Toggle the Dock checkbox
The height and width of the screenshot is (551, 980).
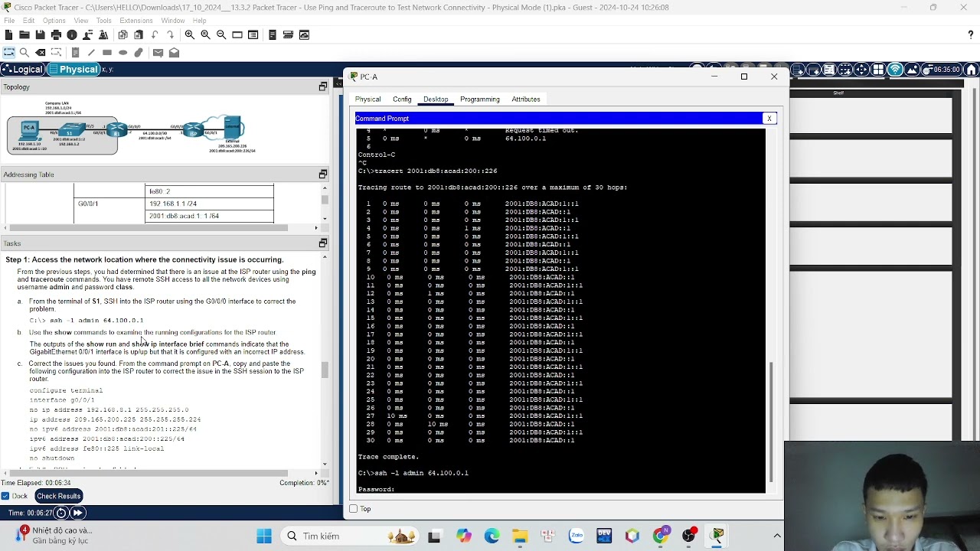(x=6, y=496)
